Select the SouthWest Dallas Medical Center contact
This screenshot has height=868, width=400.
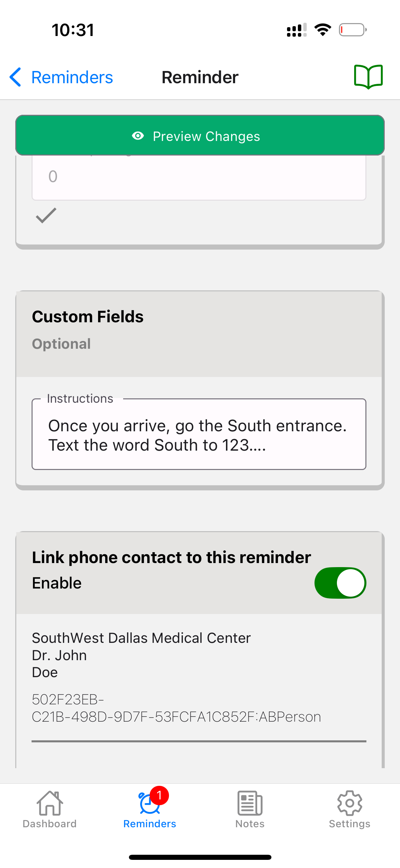coord(141,638)
